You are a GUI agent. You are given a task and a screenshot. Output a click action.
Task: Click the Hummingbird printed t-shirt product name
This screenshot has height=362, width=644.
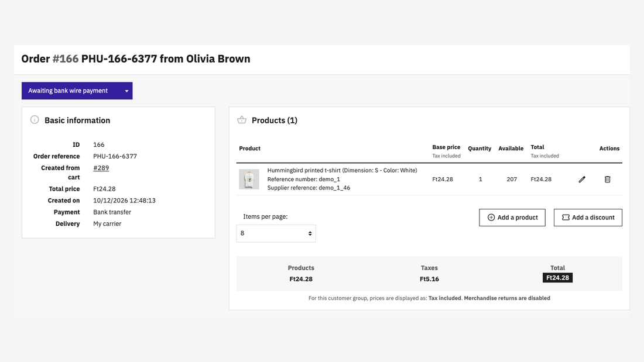click(x=342, y=170)
